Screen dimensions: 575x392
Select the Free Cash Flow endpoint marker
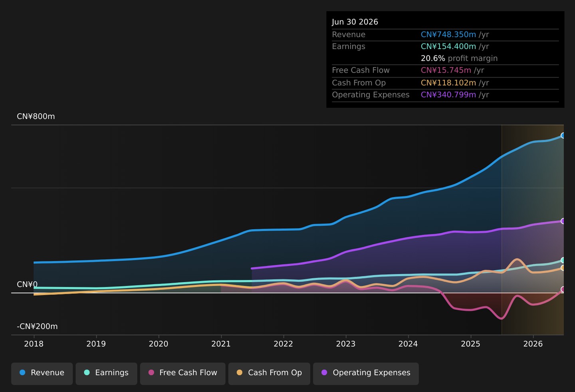point(563,289)
